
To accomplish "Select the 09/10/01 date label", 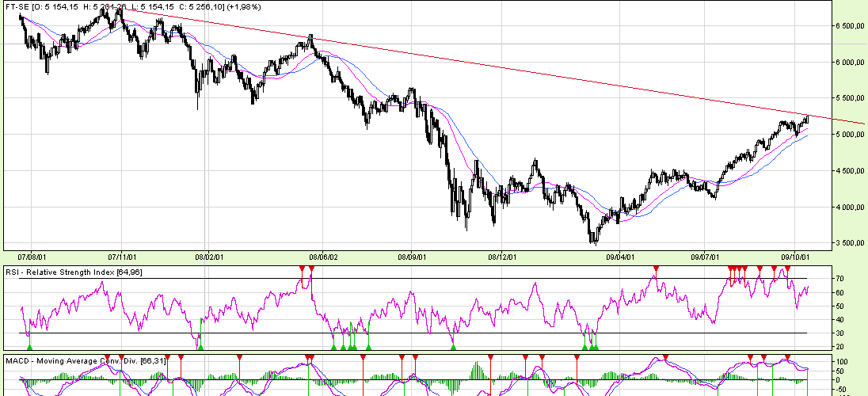I will 795,257.
